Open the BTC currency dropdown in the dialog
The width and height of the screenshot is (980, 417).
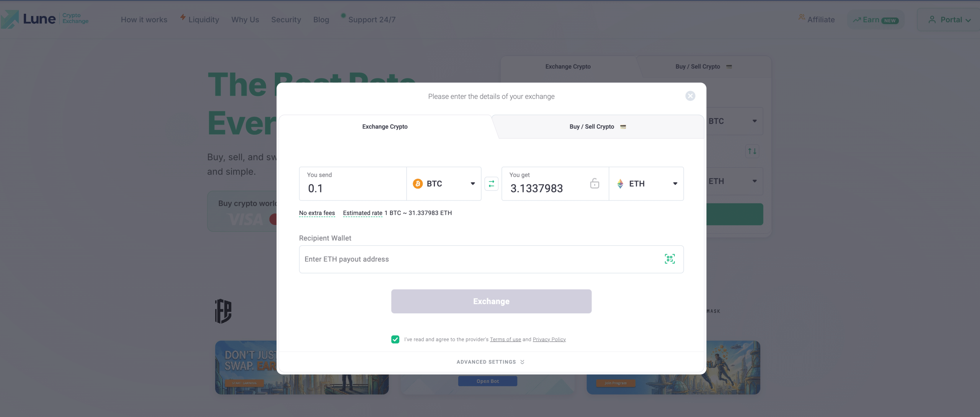click(444, 184)
